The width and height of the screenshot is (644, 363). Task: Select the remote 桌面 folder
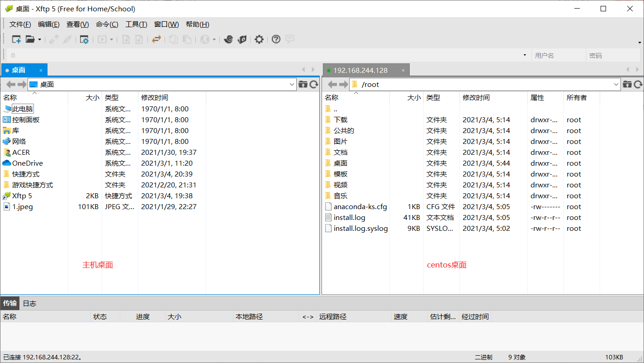coord(341,163)
